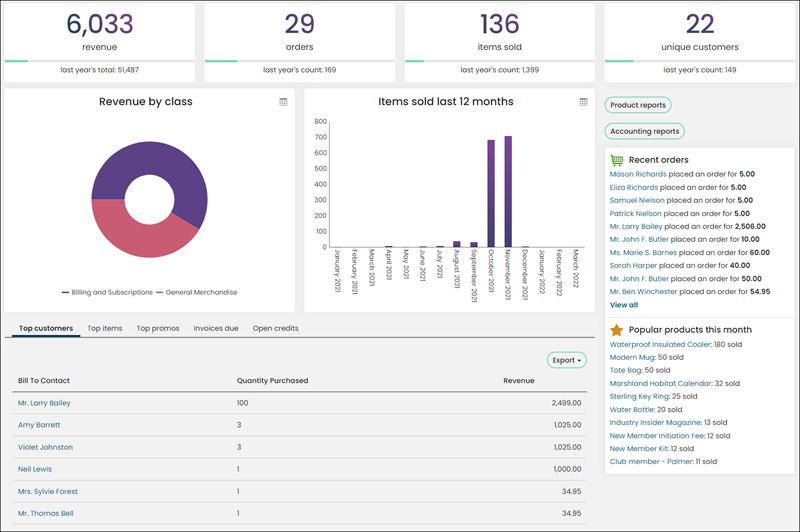Open the Open credits tab
800x532 pixels.
(276, 328)
